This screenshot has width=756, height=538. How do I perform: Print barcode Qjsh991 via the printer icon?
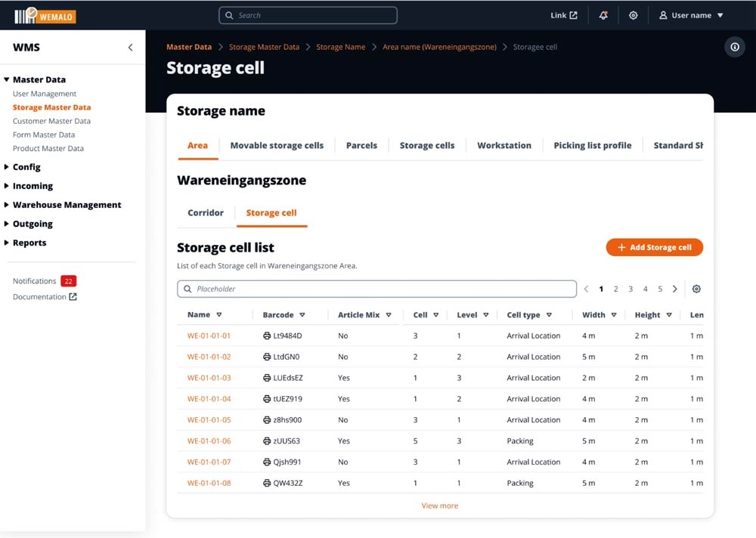coord(267,462)
